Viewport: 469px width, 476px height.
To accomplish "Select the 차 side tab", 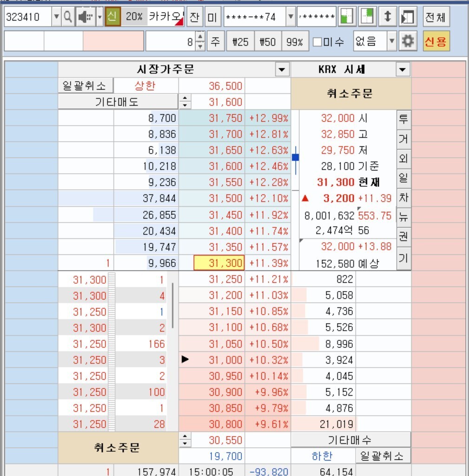I will pyautogui.click(x=403, y=197).
